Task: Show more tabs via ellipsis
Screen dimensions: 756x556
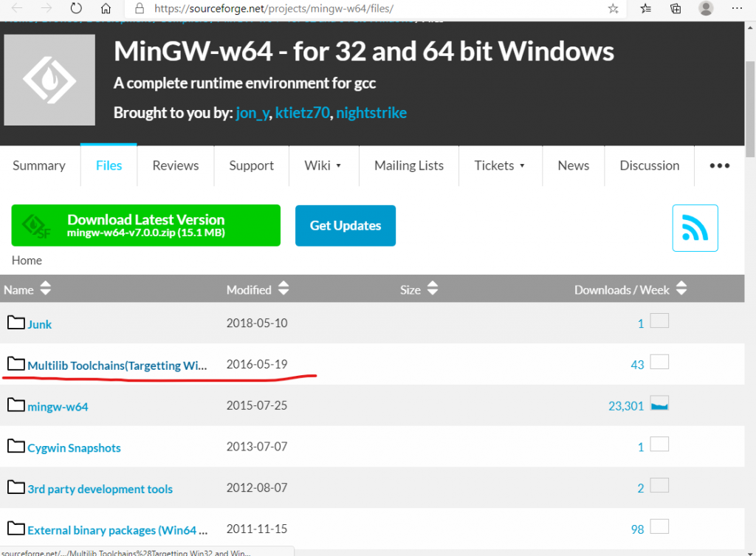Action: (x=719, y=165)
